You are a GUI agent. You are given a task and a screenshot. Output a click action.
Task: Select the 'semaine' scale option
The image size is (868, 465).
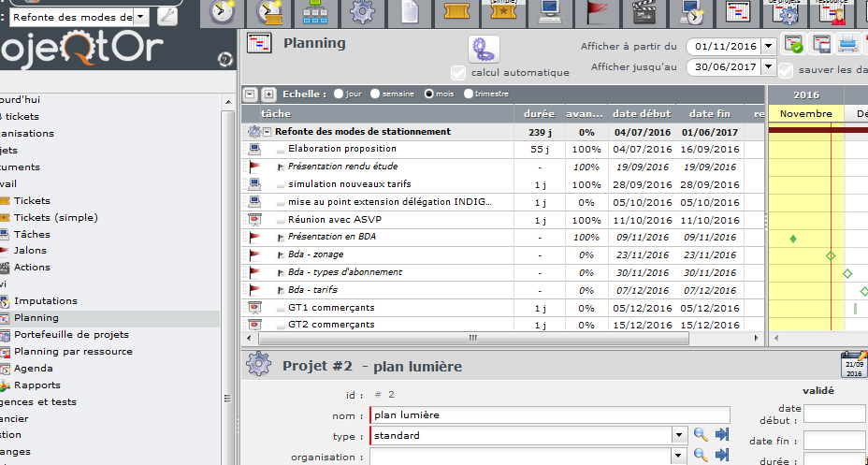[x=375, y=94]
